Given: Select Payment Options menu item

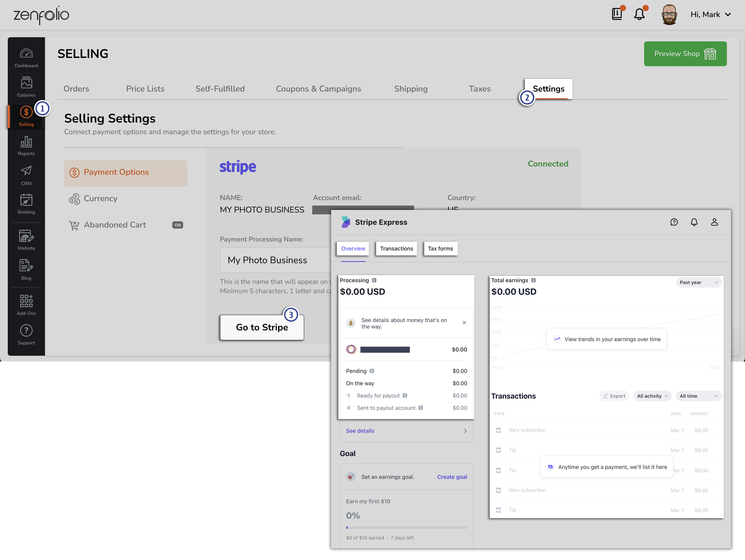Looking at the screenshot, I should click(126, 173).
